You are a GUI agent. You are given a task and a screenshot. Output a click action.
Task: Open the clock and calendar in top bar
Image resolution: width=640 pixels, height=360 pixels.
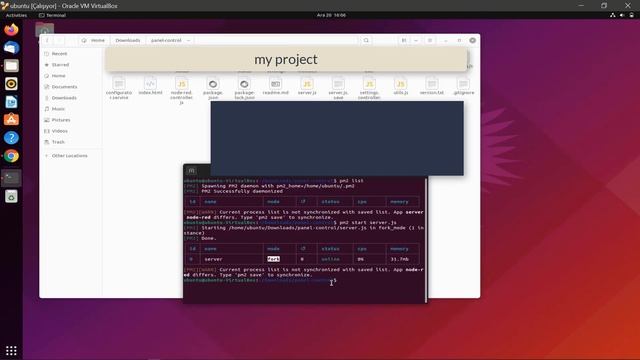tap(331, 15)
